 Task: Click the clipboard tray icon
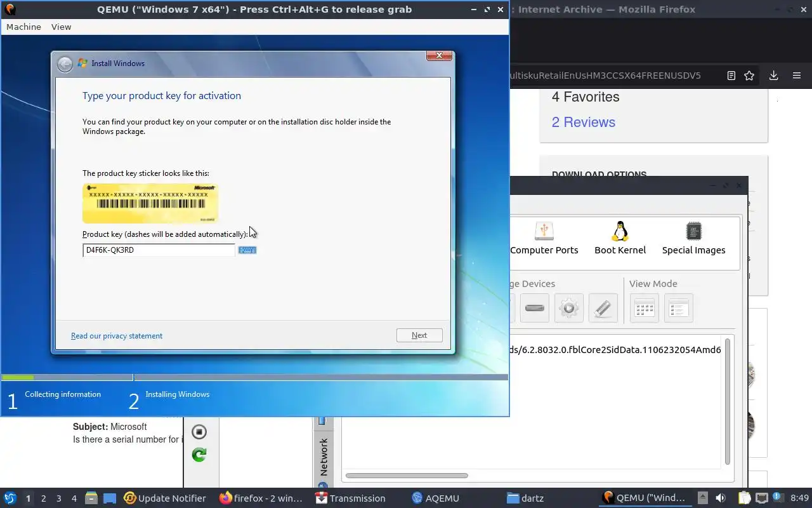coord(744,498)
